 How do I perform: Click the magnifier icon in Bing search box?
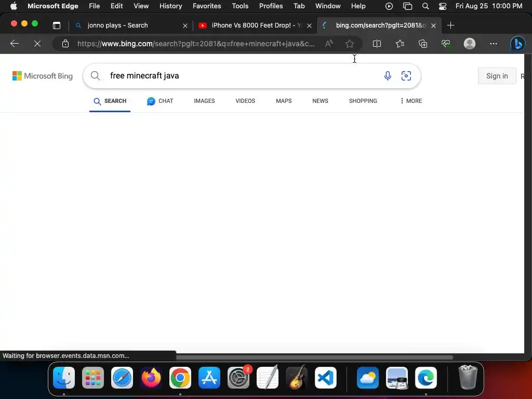coord(96,76)
